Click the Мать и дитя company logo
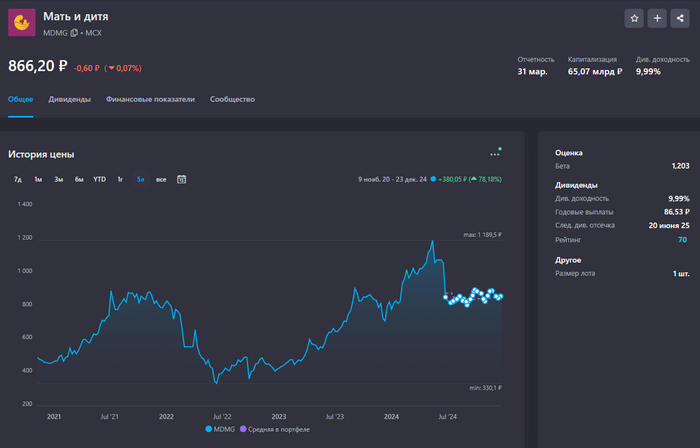Screen dimensions: 700x448 tap(22, 23)
